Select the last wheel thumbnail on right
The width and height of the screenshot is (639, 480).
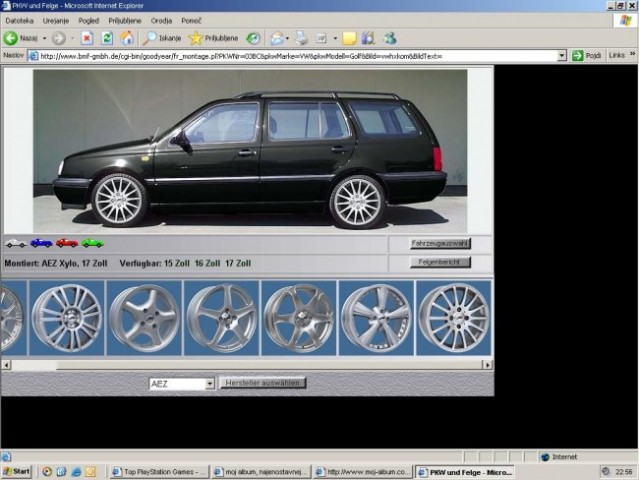pyautogui.click(x=454, y=318)
